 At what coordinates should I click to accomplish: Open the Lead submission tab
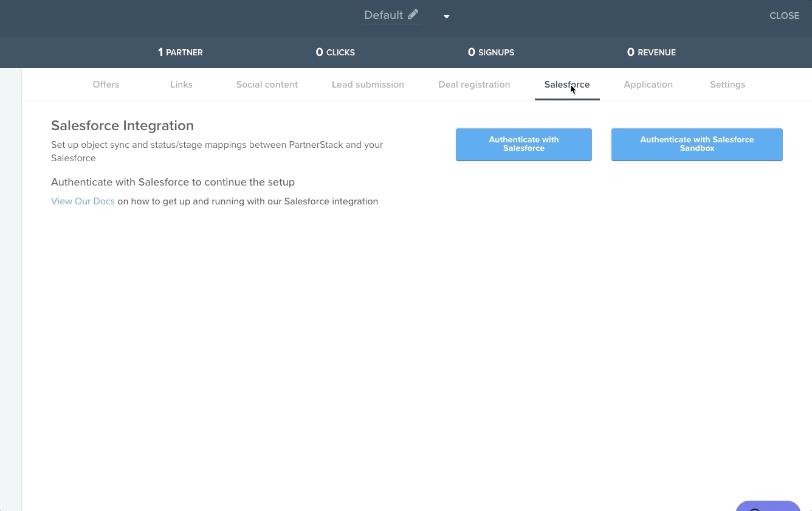[x=368, y=85]
